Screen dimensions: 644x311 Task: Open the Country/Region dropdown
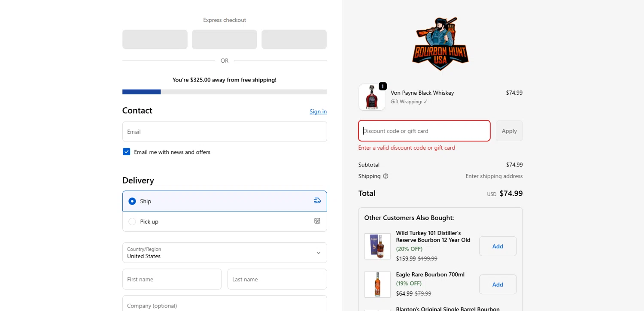(225, 253)
